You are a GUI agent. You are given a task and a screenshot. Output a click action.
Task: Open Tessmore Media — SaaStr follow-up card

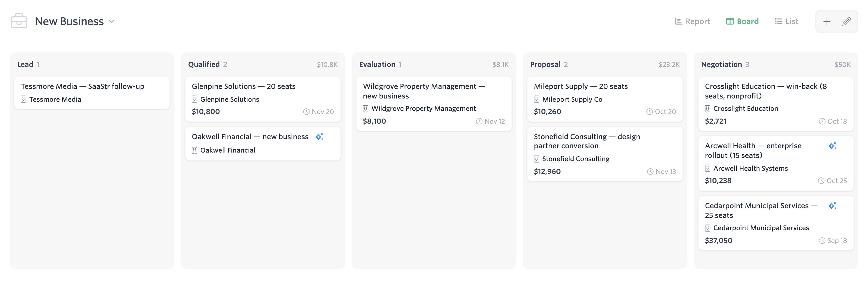[92, 92]
